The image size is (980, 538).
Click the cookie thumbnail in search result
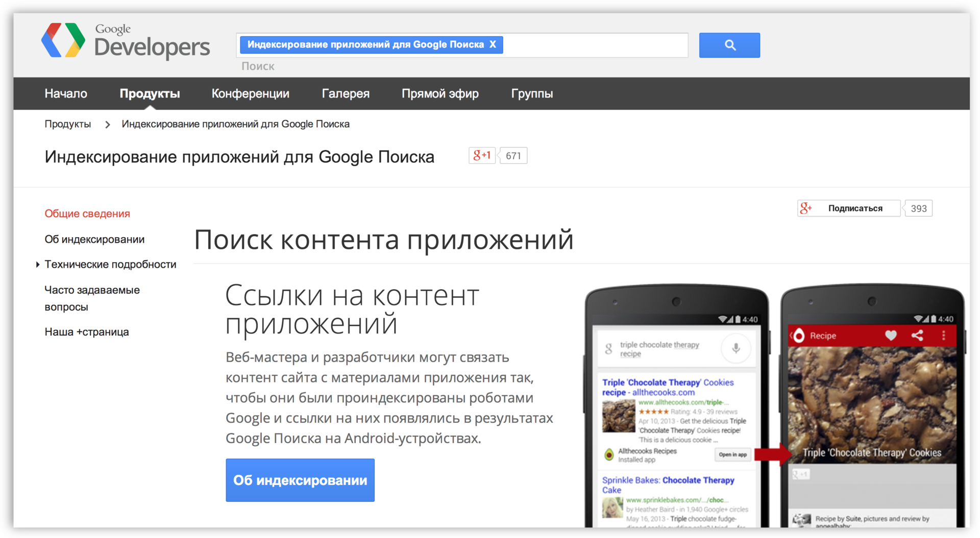pyautogui.click(x=619, y=416)
